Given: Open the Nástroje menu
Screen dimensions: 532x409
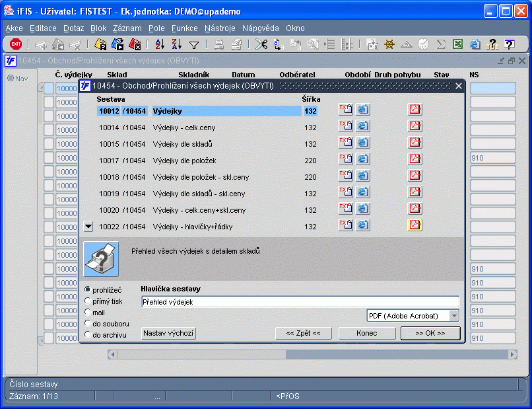Looking at the screenshot, I should pyautogui.click(x=220, y=28).
